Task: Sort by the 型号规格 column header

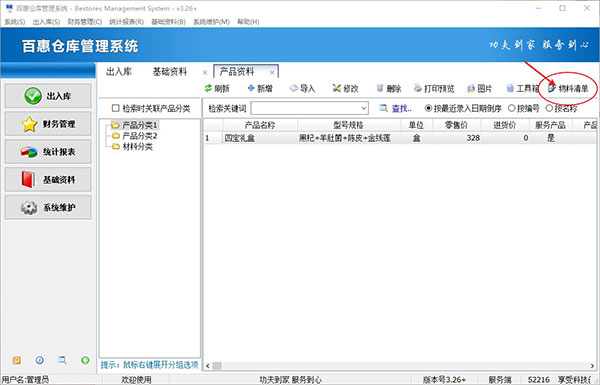Action: click(x=349, y=125)
